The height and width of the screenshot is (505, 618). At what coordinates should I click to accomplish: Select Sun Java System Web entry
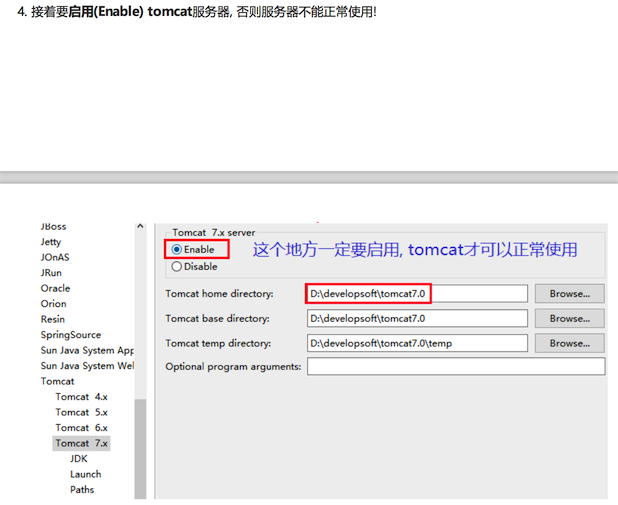coord(87,366)
